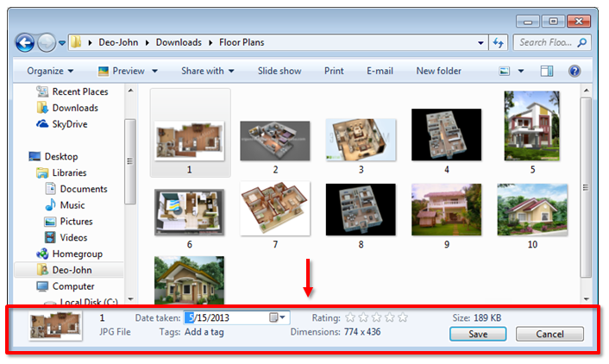Open the Preview dropdown arrow
Viewport: 609px width, 364px height.
coord(154,71)
